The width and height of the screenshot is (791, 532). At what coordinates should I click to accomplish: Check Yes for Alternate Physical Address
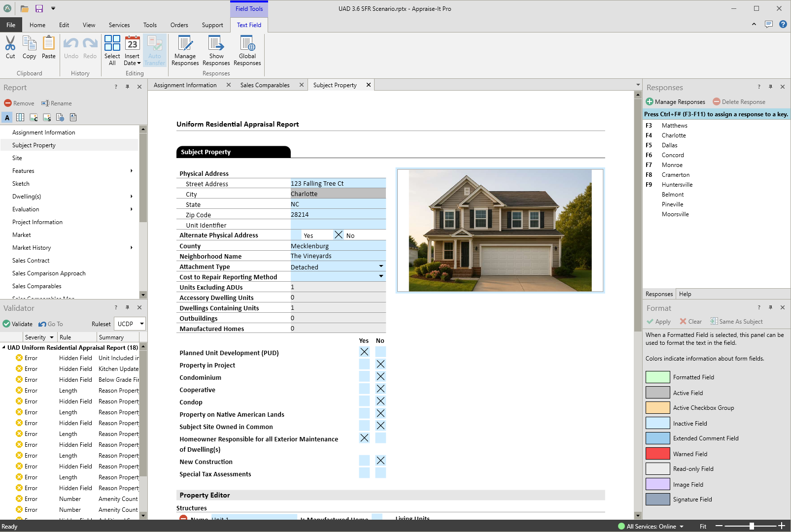coord(297,235)
